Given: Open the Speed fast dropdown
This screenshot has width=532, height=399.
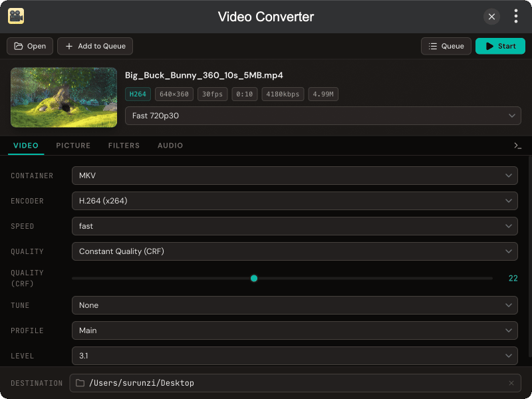Looking at the screenshot, I should [x=295, y=226].
